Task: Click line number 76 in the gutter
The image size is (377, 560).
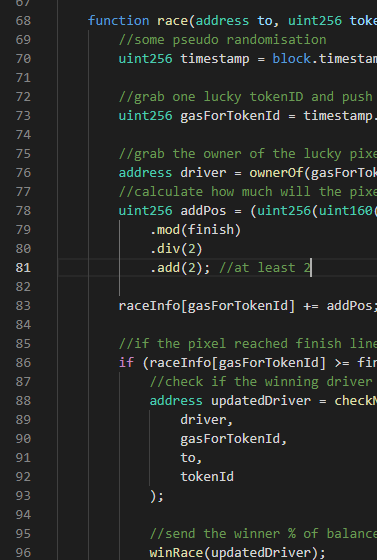Action: click(x=23, y=172)
